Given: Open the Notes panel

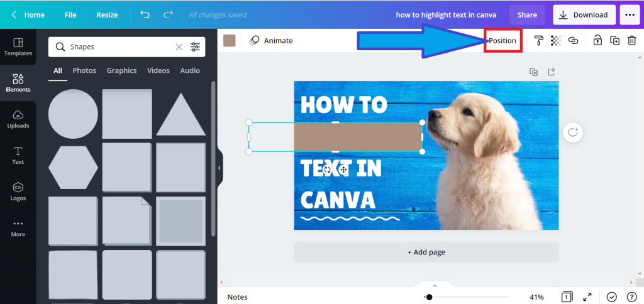Looking at the screenshot, I should pos(237,297).
